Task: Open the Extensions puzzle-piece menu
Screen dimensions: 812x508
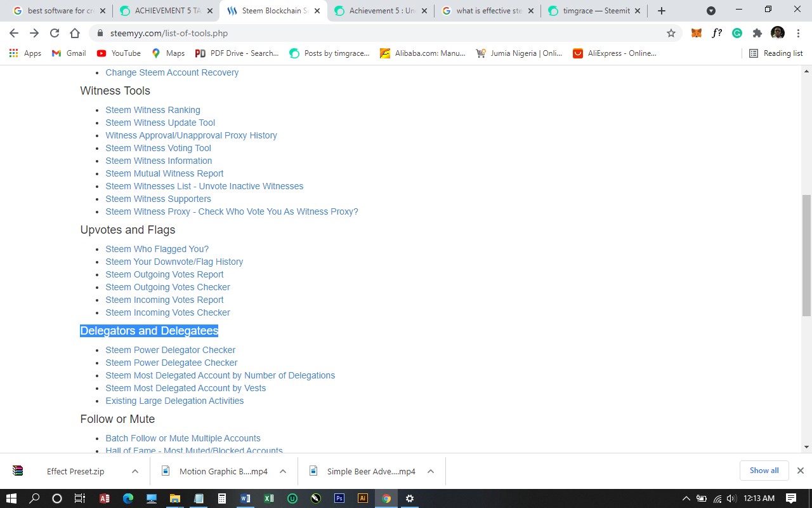Action: [x=757, y=32]
